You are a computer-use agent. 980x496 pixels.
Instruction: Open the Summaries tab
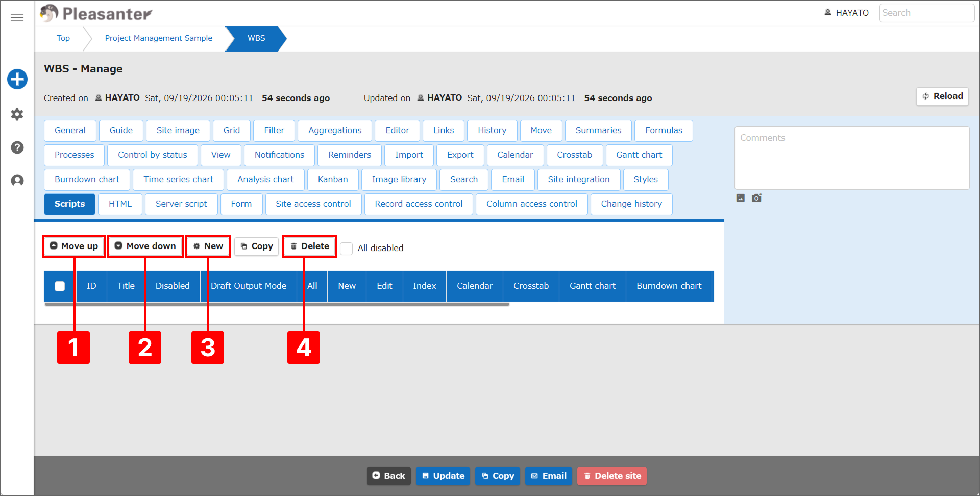(x=599, y=131)
